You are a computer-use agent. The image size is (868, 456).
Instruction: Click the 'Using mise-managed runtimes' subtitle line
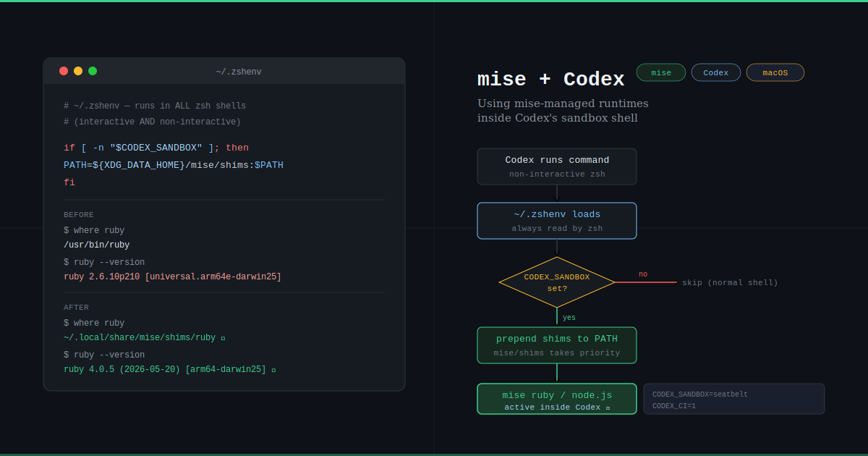[x=563, y=104]
